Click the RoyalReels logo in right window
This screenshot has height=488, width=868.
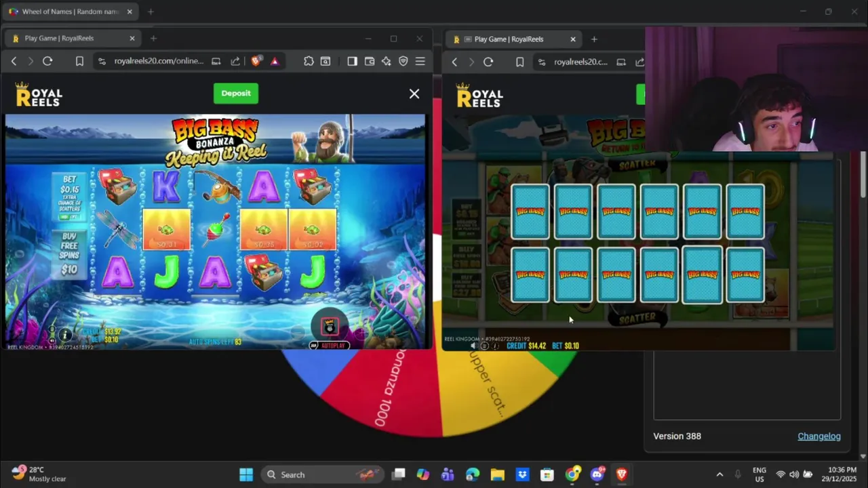tap(479, 96)
